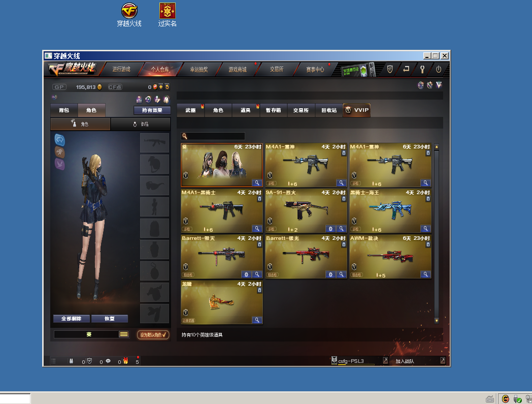Click the circular replay icon above 持有效果
The height and width of the screenshot is (404, 532).
tap(148, 100)
